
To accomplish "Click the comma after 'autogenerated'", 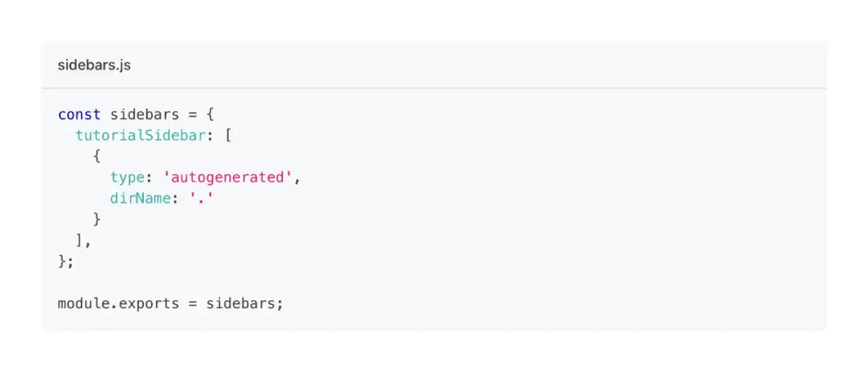I will coord(296,179).
